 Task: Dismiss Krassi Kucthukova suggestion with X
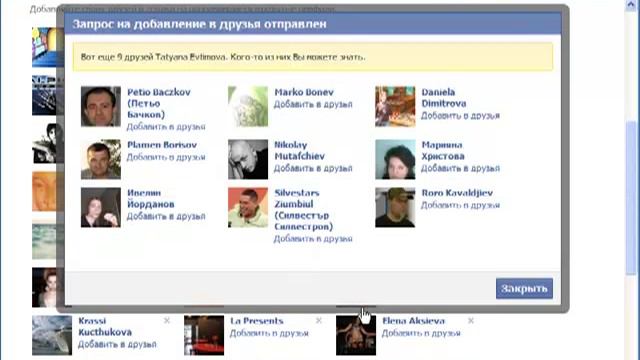coord(167,321)
